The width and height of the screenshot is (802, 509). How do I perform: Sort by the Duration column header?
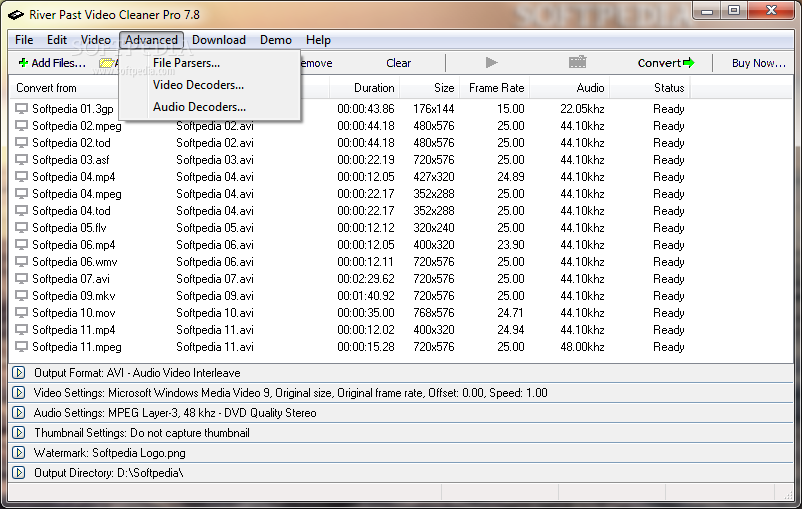click(x=374, y=88)
